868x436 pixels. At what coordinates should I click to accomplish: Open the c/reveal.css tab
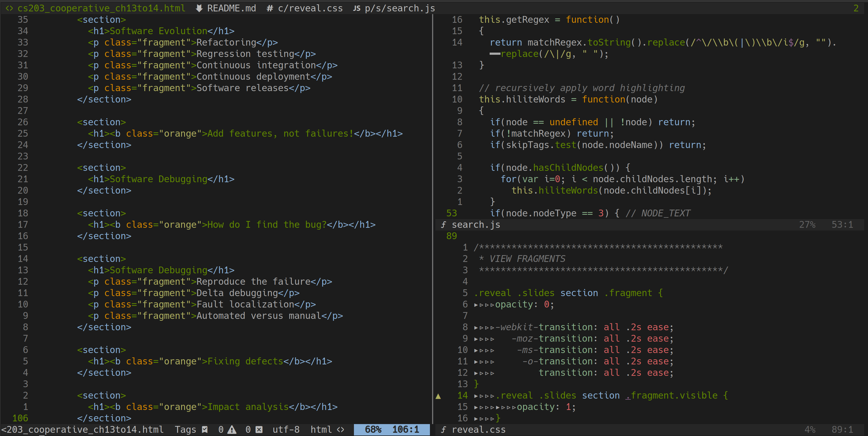[x=310, y=8]
